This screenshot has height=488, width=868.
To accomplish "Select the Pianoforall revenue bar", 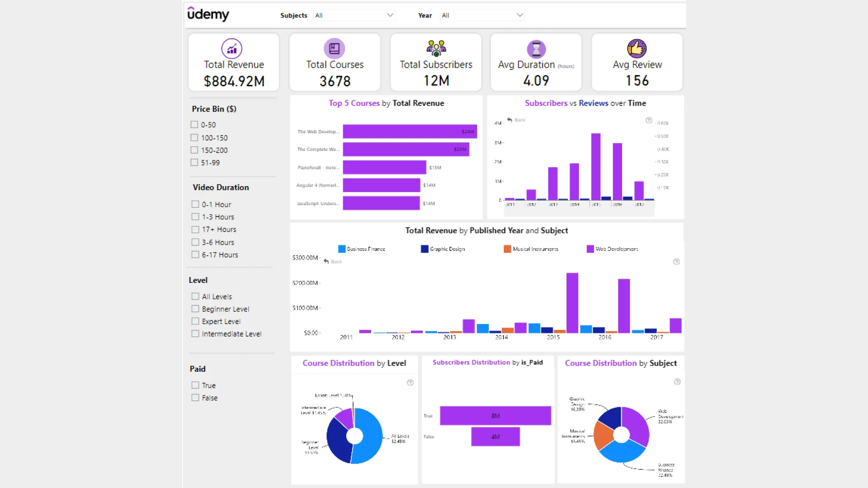I will coord(384,167).
